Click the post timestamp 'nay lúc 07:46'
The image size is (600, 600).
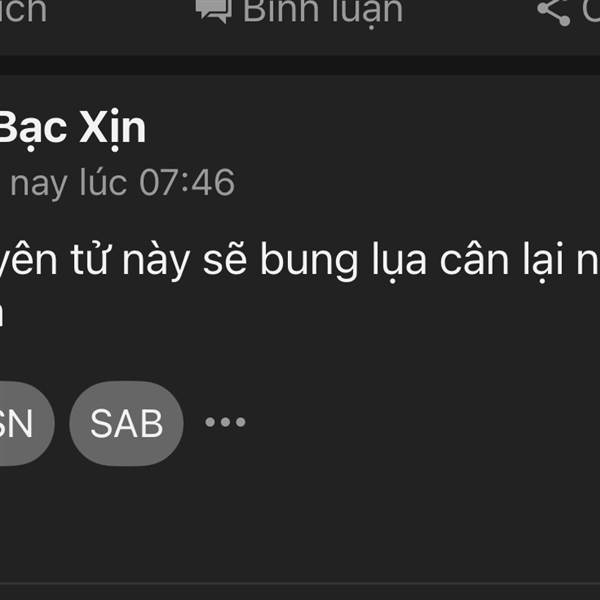122,183
